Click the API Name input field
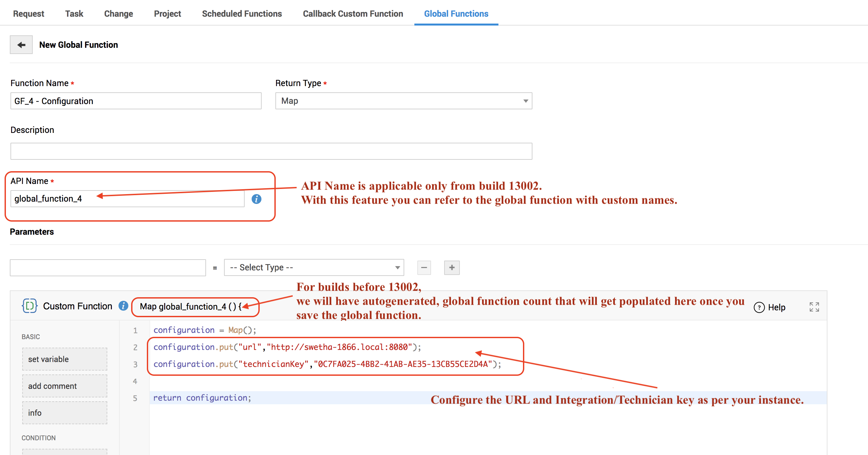The image size is (868, 455). click(127, 199)
